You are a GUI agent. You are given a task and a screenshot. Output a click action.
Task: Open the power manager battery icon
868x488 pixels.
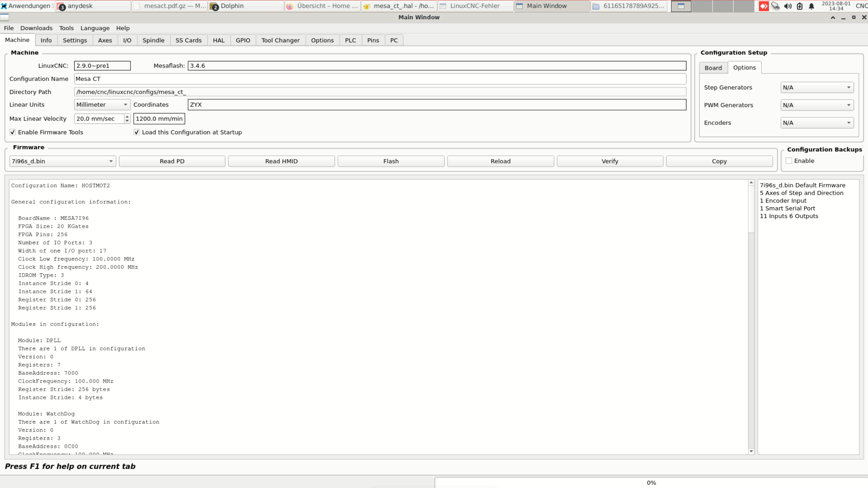coord(800,6)
